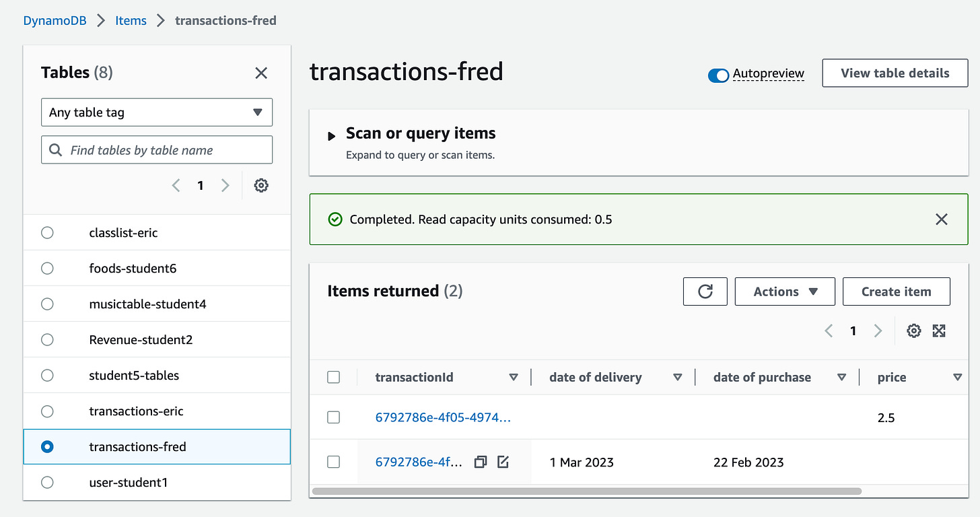
Task: Click the Revenue-student2 table name
Action: (x=141, y=339)
